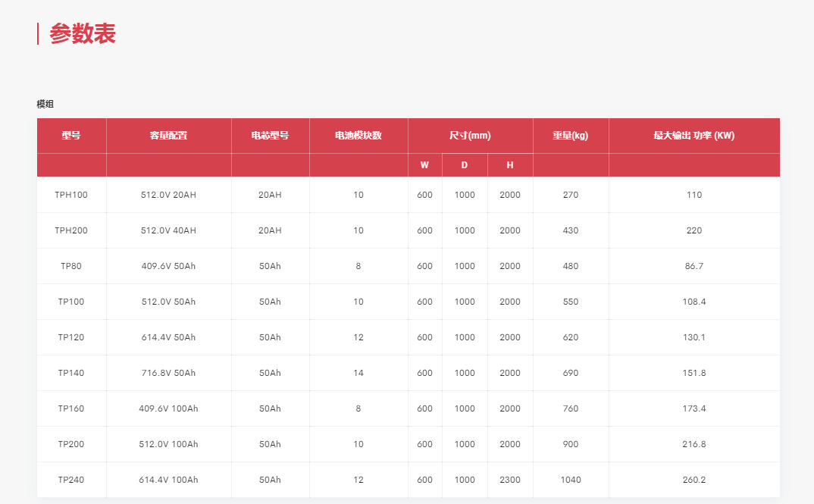Click the power value 108.4

point(694,302)
